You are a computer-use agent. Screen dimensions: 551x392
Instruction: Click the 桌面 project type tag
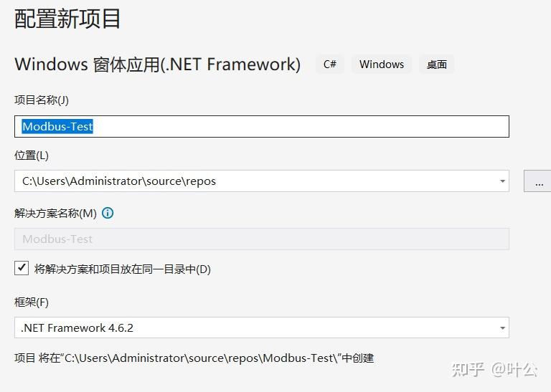point(437,64)
